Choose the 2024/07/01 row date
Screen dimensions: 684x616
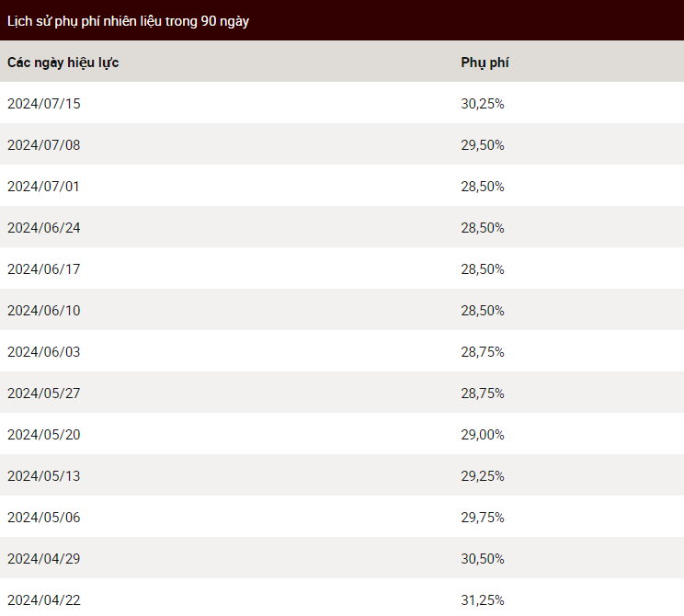click(43, 187)
